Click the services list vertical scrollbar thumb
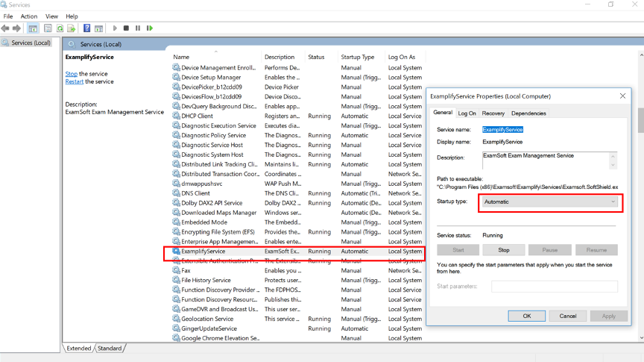644x362 pixels. (641, 120)
